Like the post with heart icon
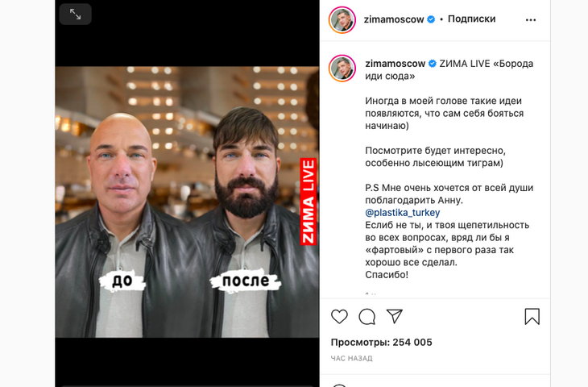 tap(339, 316)
